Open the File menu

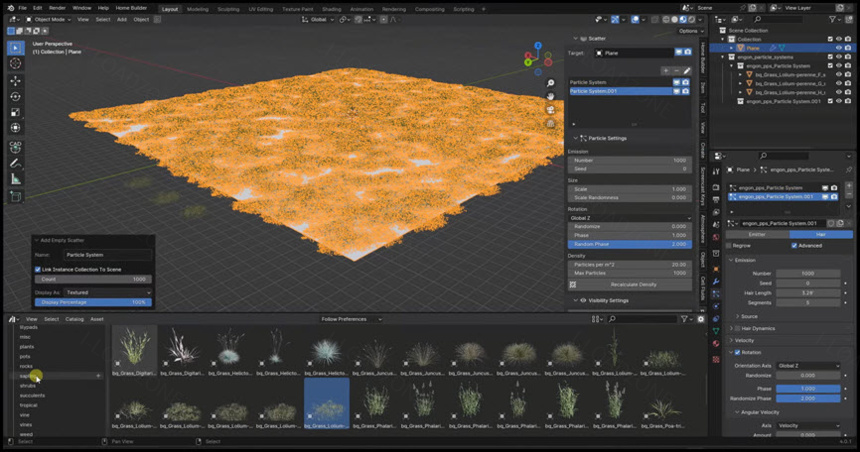pyautogui.click(x=22, y=8)
